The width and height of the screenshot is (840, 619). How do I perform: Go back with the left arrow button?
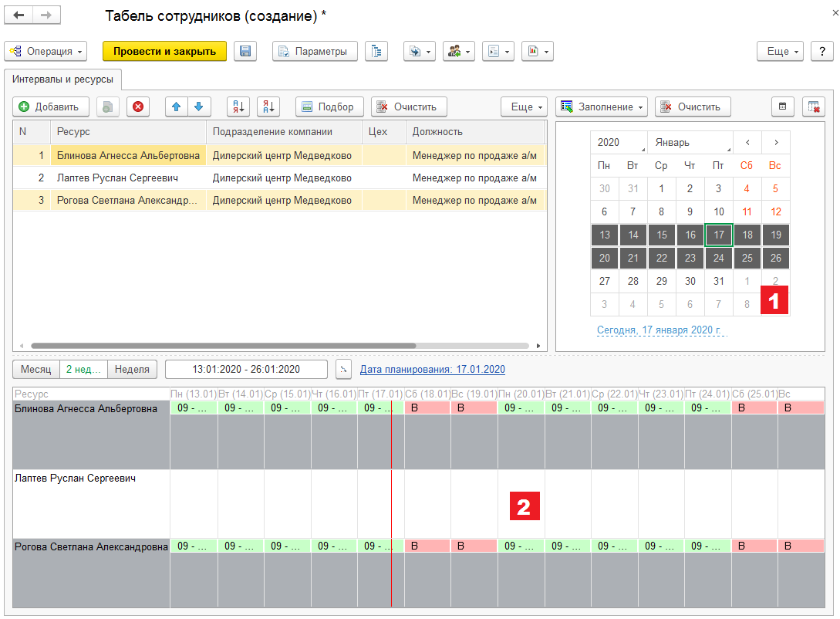pos(19,15)
